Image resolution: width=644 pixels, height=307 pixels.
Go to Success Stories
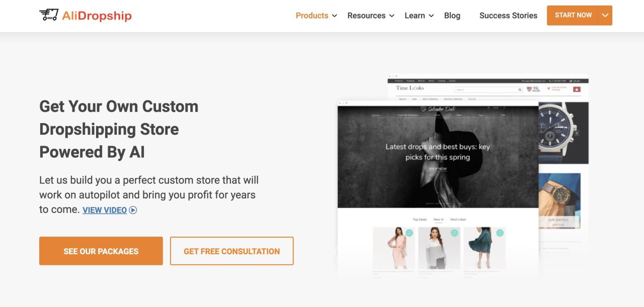pyautogui.click(x=508, y=16)
